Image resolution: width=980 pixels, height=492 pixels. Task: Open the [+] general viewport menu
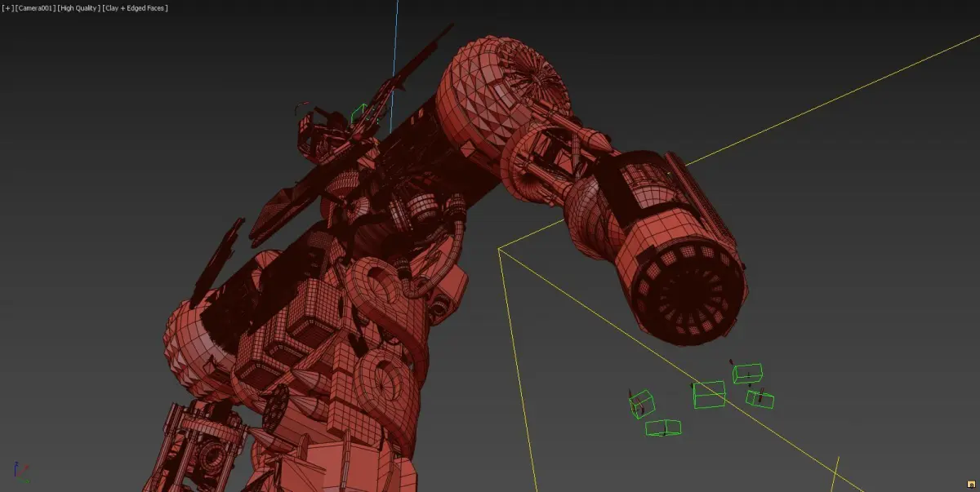(x=7, y=7)
